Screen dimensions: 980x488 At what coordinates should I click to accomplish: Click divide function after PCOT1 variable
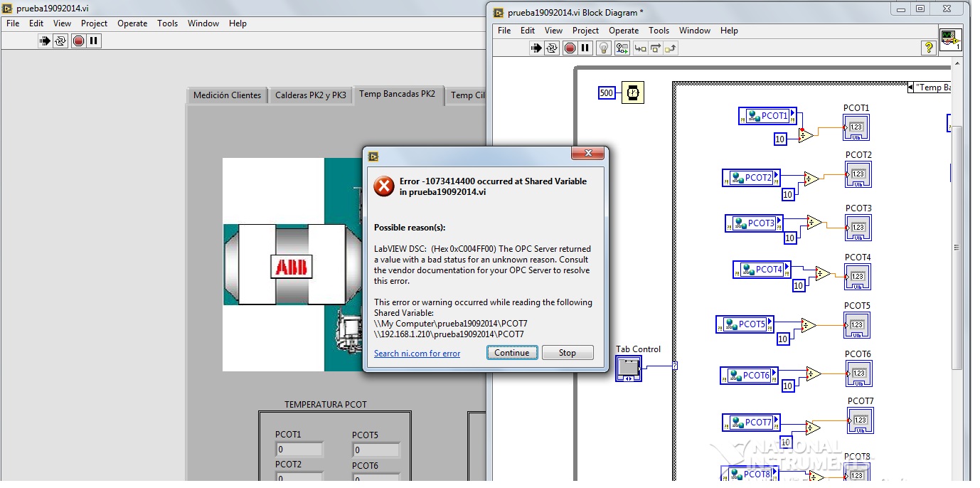point(806,134)
